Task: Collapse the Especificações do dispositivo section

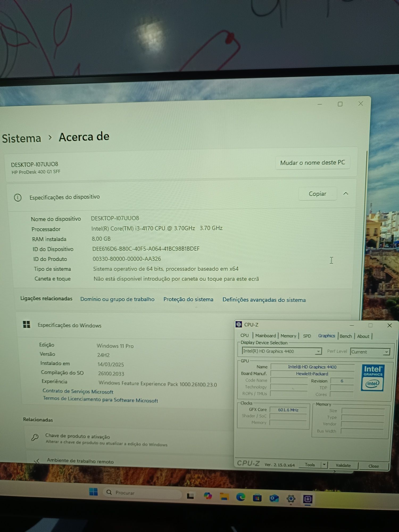Action: click(x=346, y=193)
